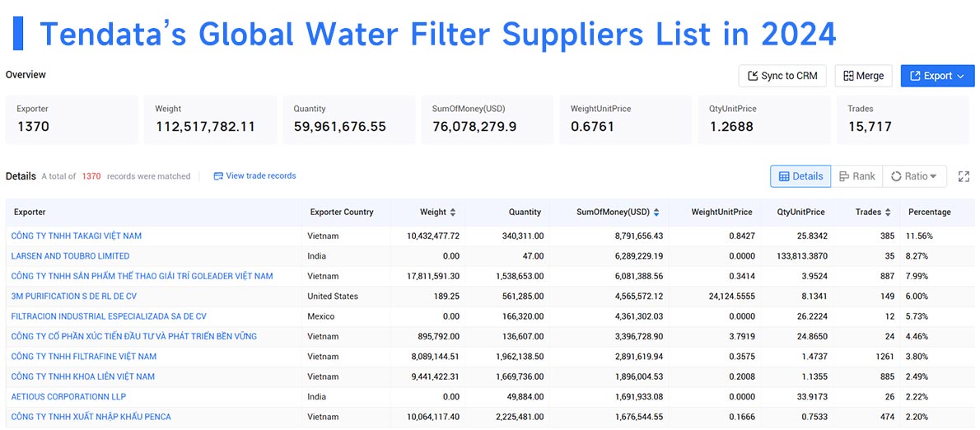Open View trade records link

coord(255,176)
